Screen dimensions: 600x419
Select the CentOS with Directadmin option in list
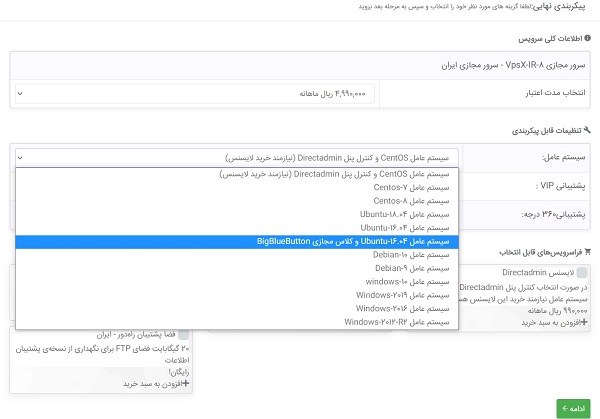(x=237, y=174)
